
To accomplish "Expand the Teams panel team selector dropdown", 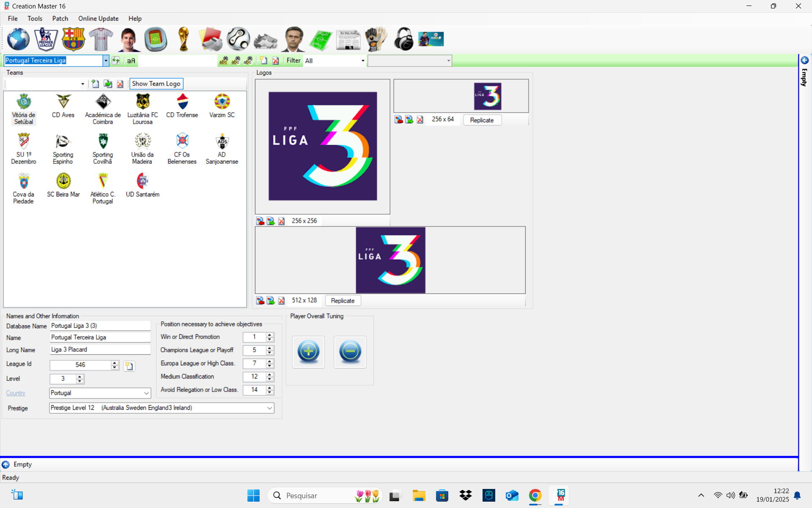I will [x=82, y=84].
